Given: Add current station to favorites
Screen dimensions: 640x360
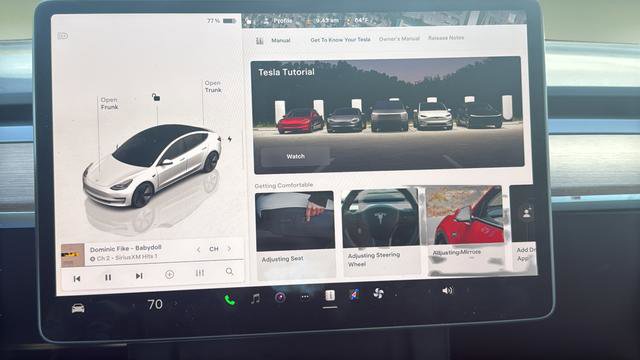Looking at the screenshot, I should point(169,275).
